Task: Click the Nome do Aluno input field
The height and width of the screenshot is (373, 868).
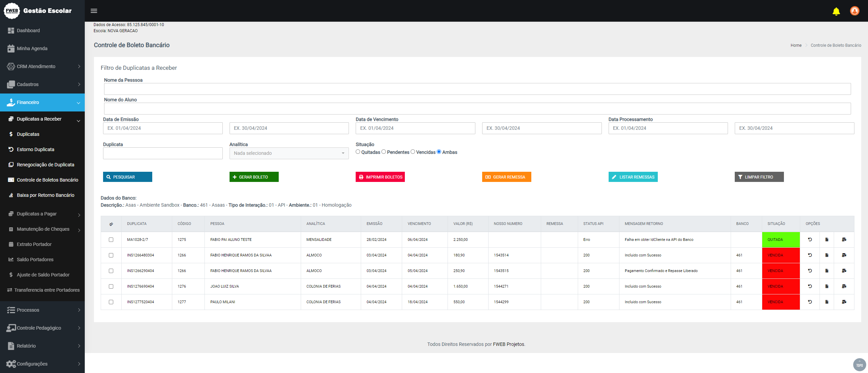Action: [x=477, y=108]
